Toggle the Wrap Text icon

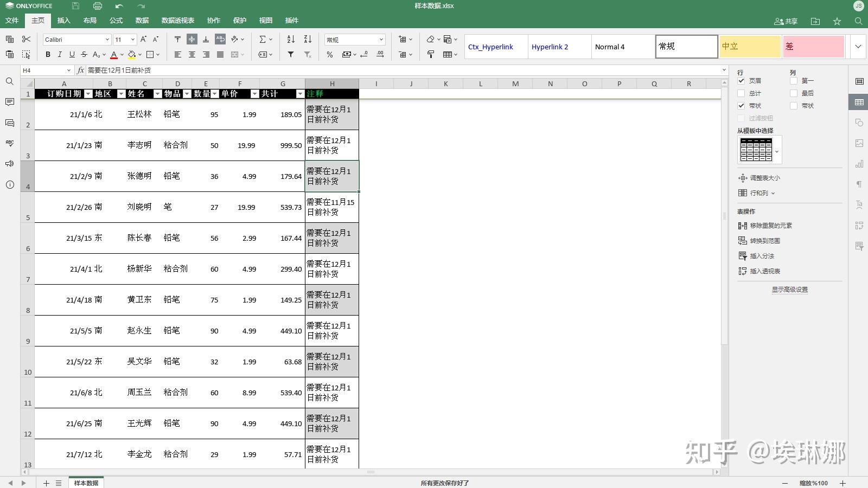pos(220,39)
